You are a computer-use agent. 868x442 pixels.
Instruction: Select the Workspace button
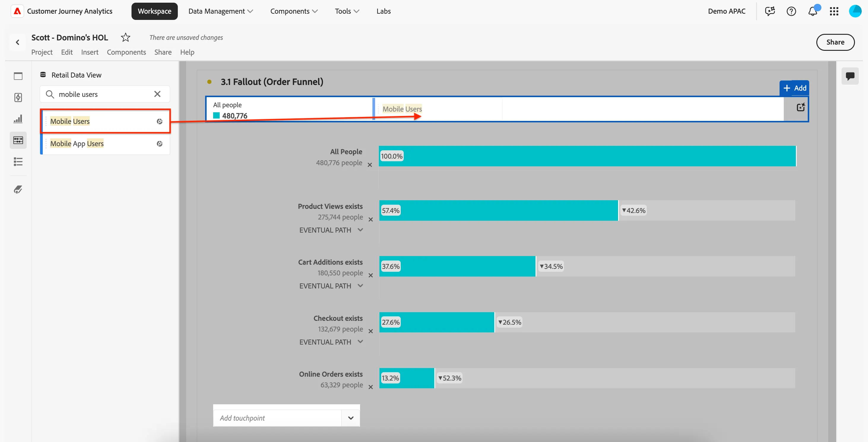click(x=154, y=11)
